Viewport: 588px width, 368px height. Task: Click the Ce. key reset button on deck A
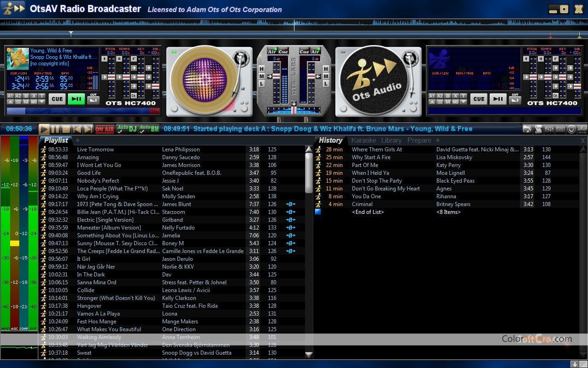(x=134, y=96)
